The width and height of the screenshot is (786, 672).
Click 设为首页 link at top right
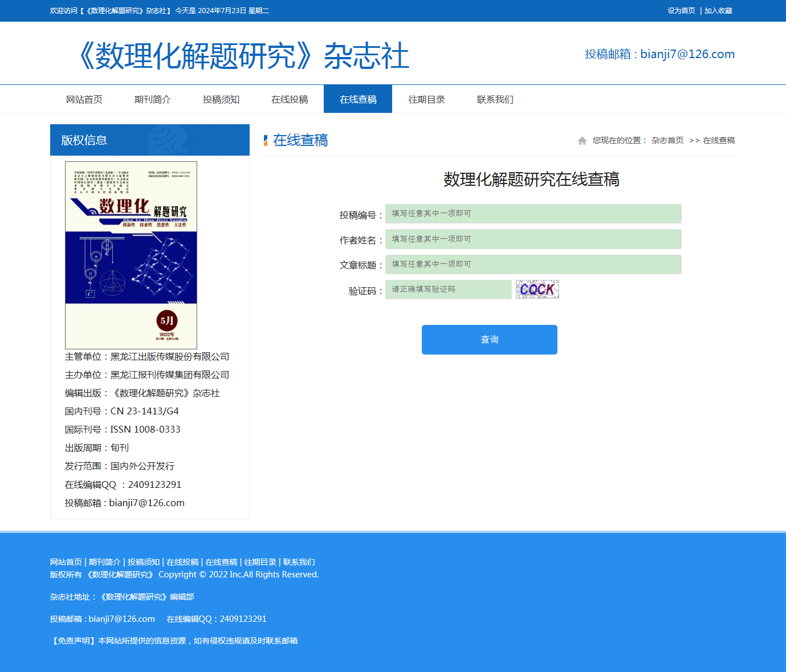pyautogui.click(x=681, y=11)
